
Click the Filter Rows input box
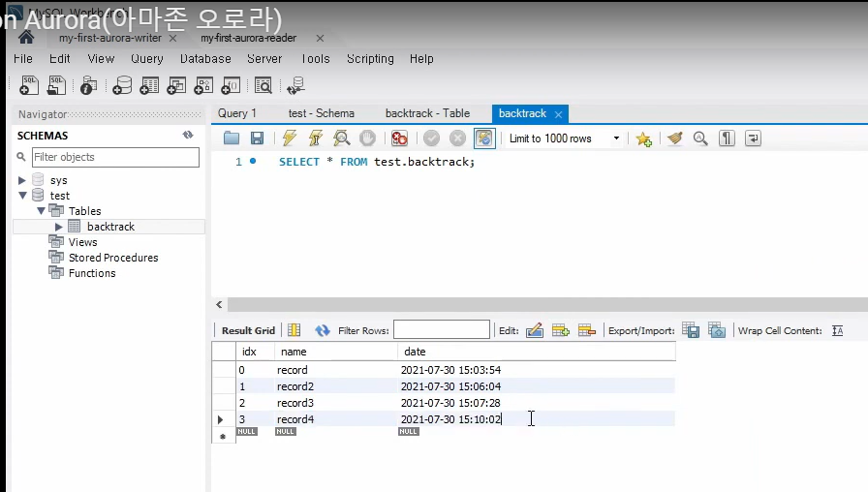click(x=441, y=330)
